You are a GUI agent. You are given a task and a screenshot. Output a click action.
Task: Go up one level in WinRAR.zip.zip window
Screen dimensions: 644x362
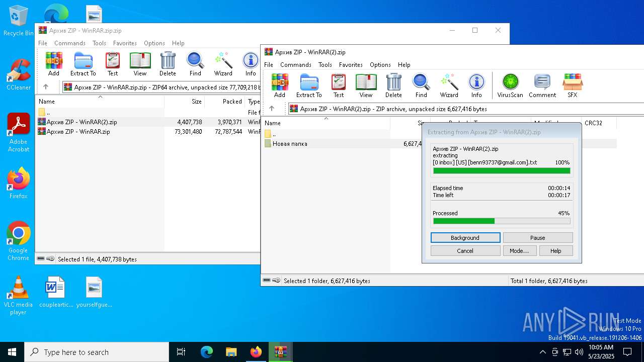(46, 87)
